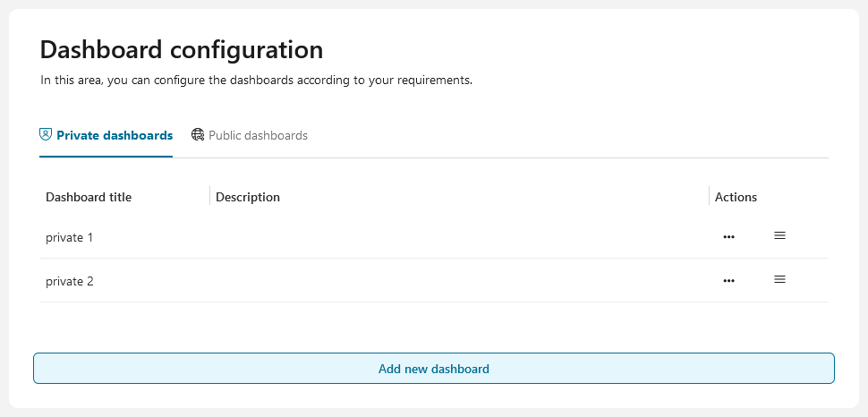Select the private 2 dashboard title

click(x=70, y=282)
